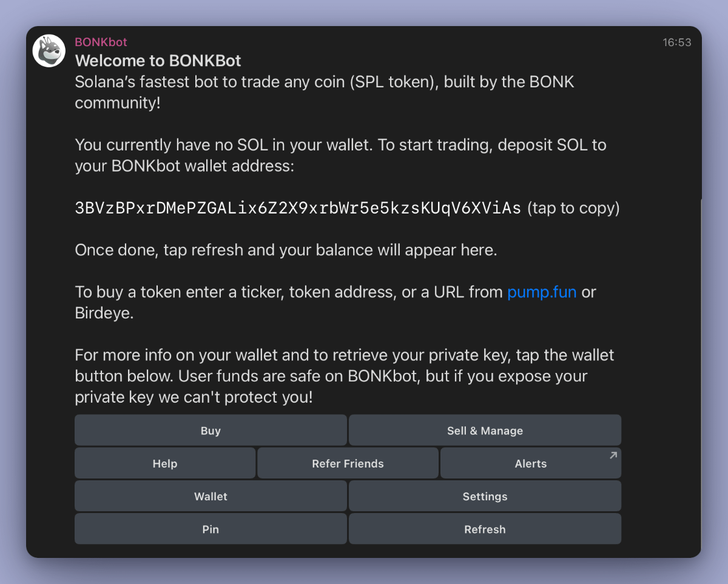Click the "Welcome to BONKBot" heading
This screenshot has width=728, height=584.
pos(158,61)
